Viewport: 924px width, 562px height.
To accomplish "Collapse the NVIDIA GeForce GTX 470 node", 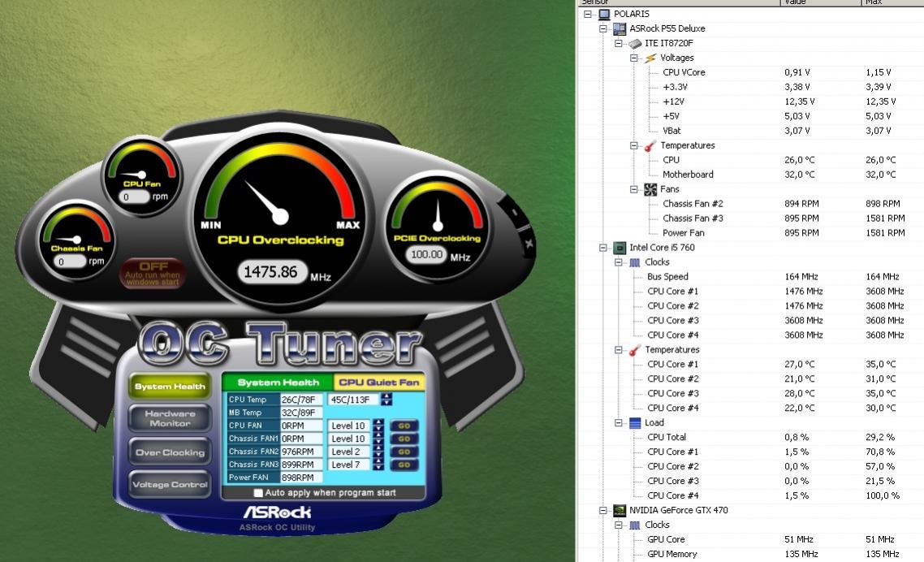I will click(x=602, y=510).
